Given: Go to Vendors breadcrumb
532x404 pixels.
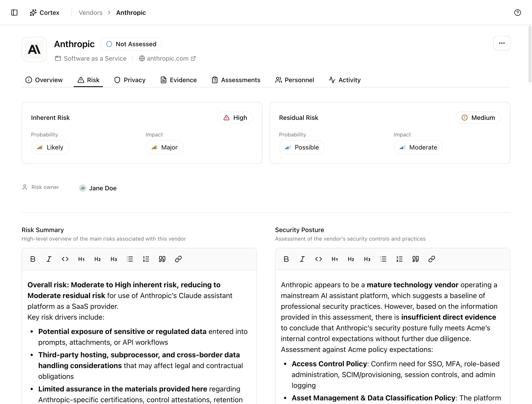Looking at the screenshot, I should [91, 13].
